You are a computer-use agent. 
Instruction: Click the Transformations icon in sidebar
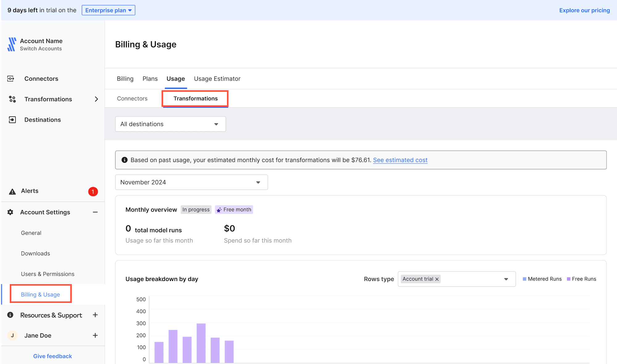pyautogui.click(x=12, y=99)
